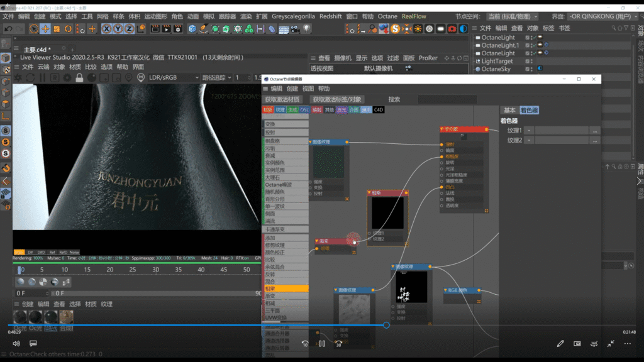Screen dimensions: 644x362
Task: Click the 获取激活材质 button
Action: point(282,99)
